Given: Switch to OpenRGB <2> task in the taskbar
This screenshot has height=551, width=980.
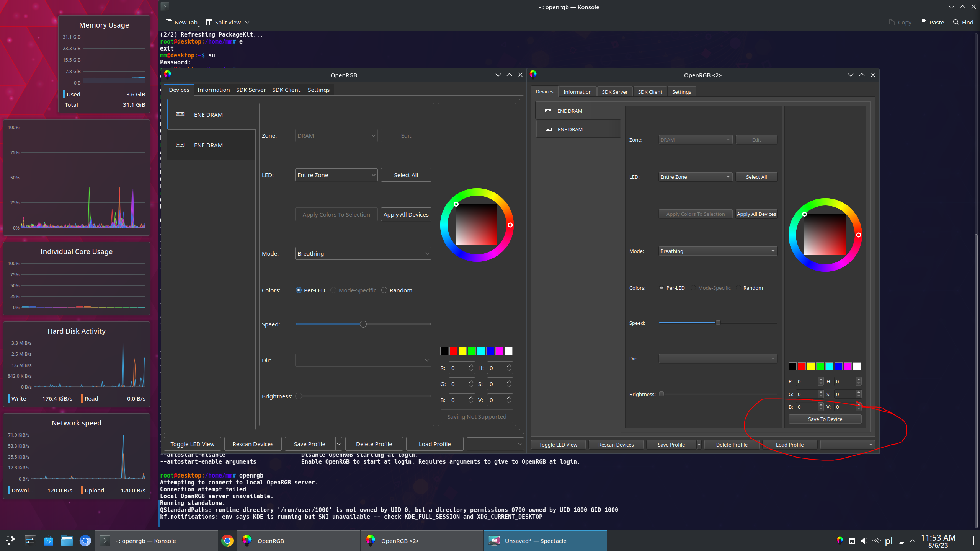Looking at the screenshot, I should pyautogui.click(x=422, y=541).
